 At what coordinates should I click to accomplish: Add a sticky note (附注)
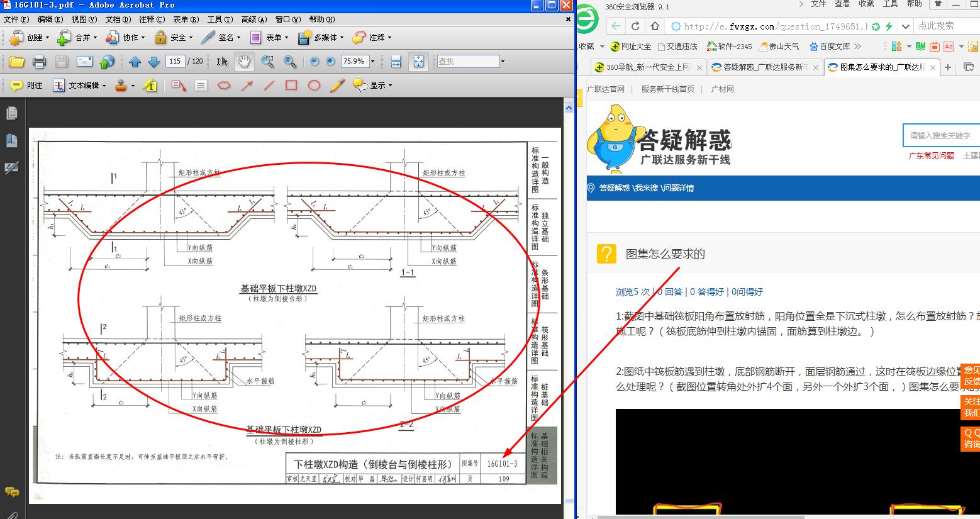pyautogui.click(x=26, y=86)
